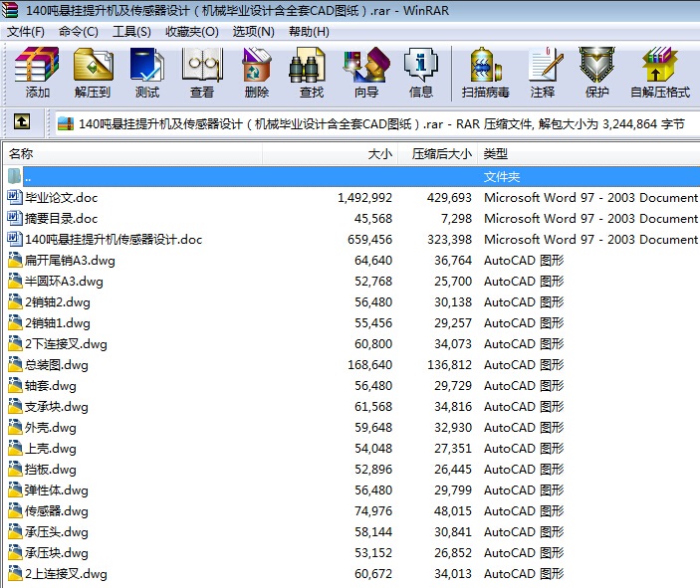700x588 pixels.
Task: Select file 扁开尾销A3.dwg
Action: (x=70, y=261)
